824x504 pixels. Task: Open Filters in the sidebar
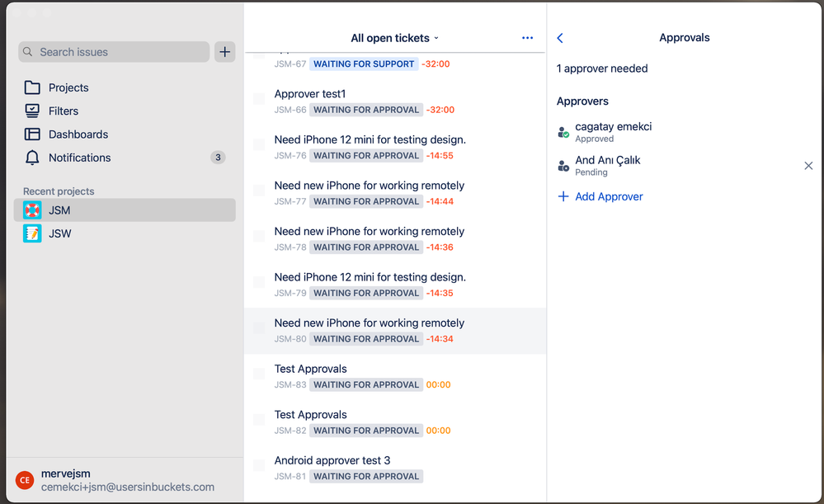pos(125,111)
